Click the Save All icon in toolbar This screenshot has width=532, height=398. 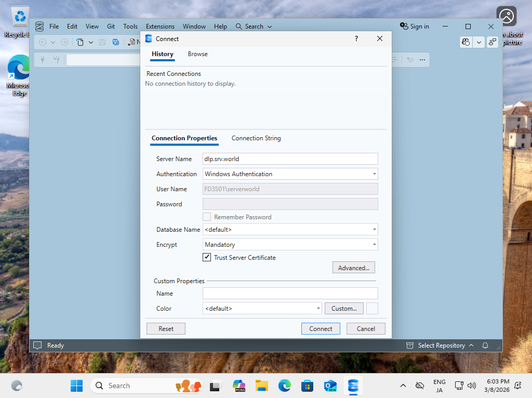click(116, 42)
